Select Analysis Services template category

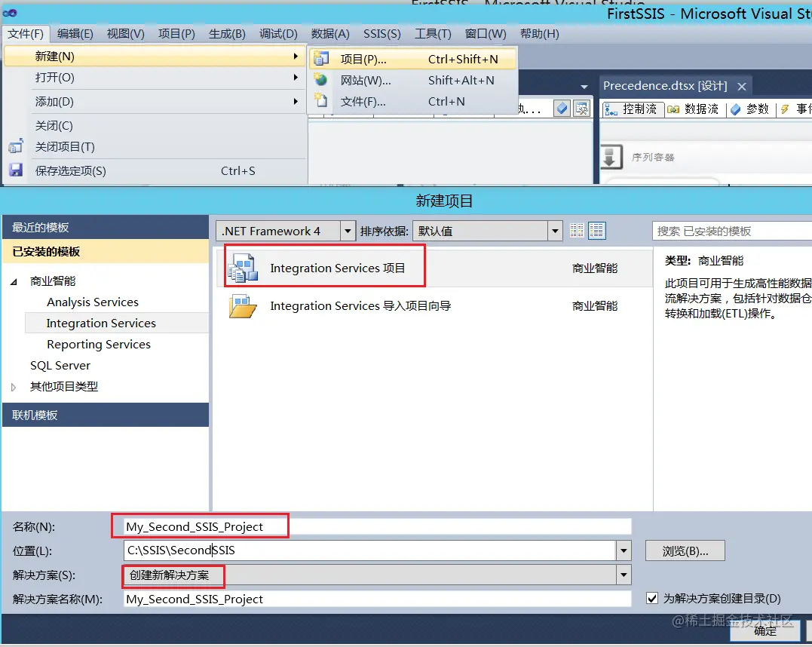(x=93, y=302)
